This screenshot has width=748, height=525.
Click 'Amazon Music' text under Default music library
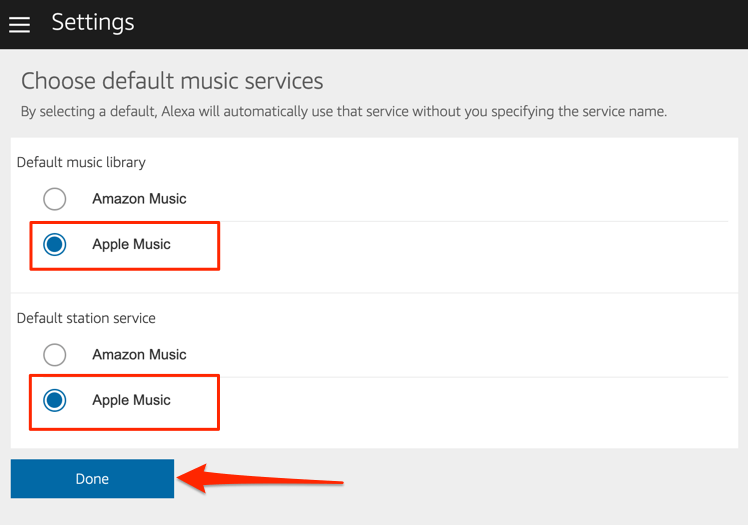pos(139,199)
